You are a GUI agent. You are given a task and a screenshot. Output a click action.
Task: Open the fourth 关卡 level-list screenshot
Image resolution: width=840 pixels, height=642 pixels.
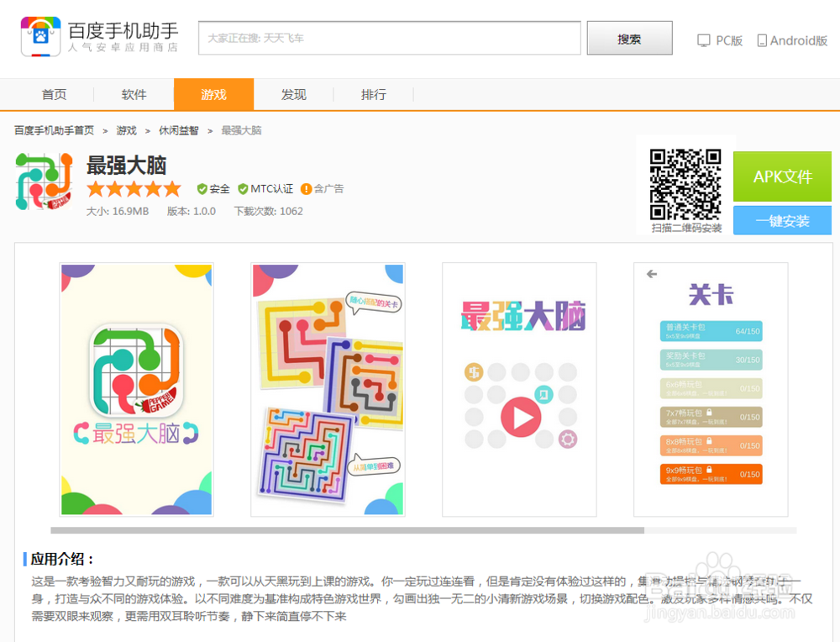[711, 390]
